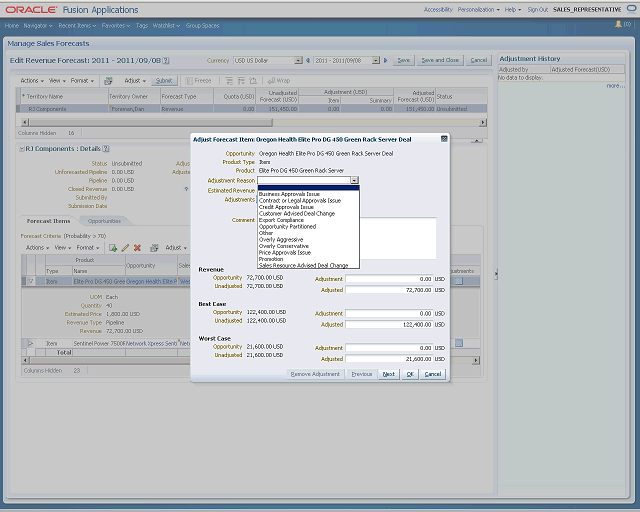Choose Credit Approvals Issue reason
The image size is (640, 512).
tap(287, 207)
